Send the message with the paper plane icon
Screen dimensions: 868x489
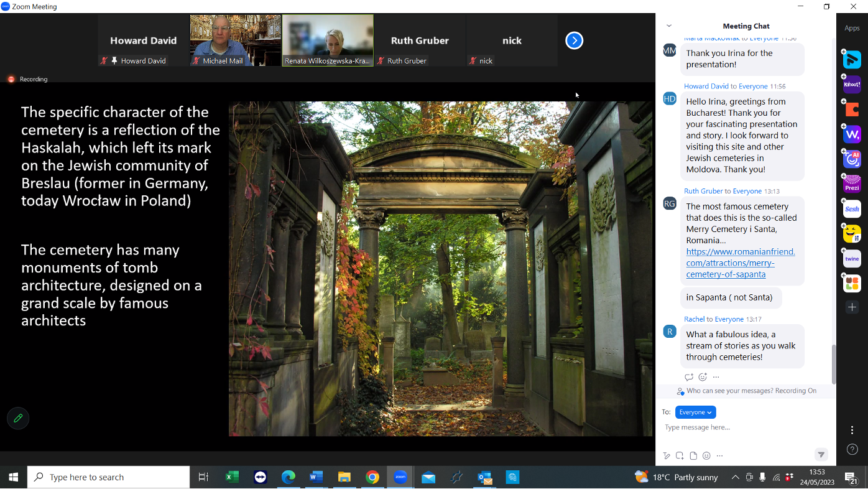[x=821, y=455]
